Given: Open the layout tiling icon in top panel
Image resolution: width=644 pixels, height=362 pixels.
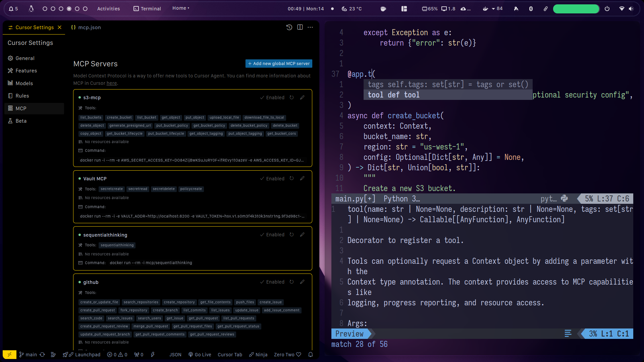Looking at the screenshot, I should pos(404,9).
